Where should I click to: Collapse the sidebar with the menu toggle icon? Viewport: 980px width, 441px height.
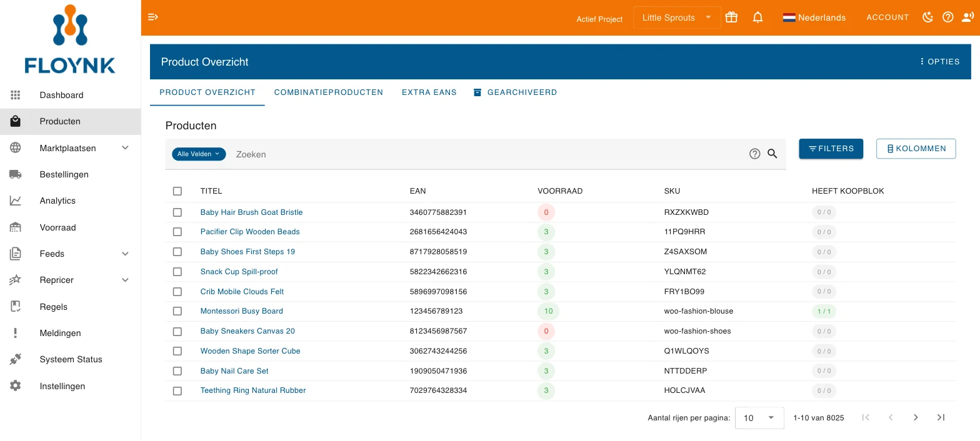[x=153, y=17]
